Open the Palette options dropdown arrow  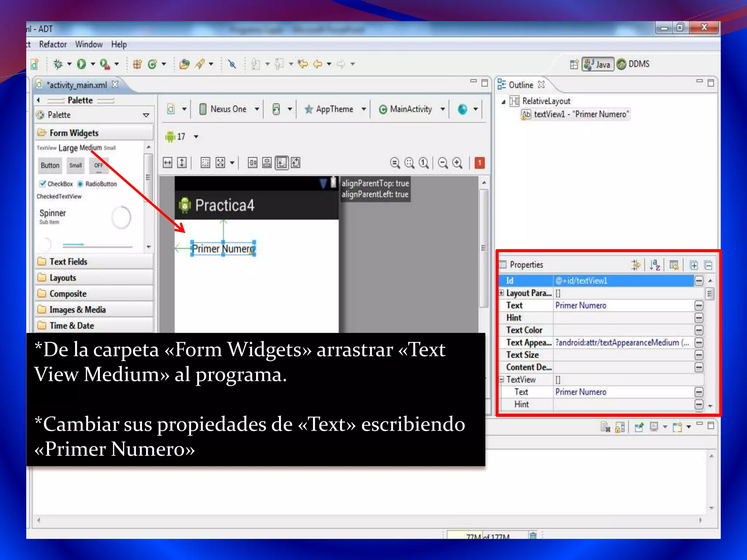pos(146,115)
